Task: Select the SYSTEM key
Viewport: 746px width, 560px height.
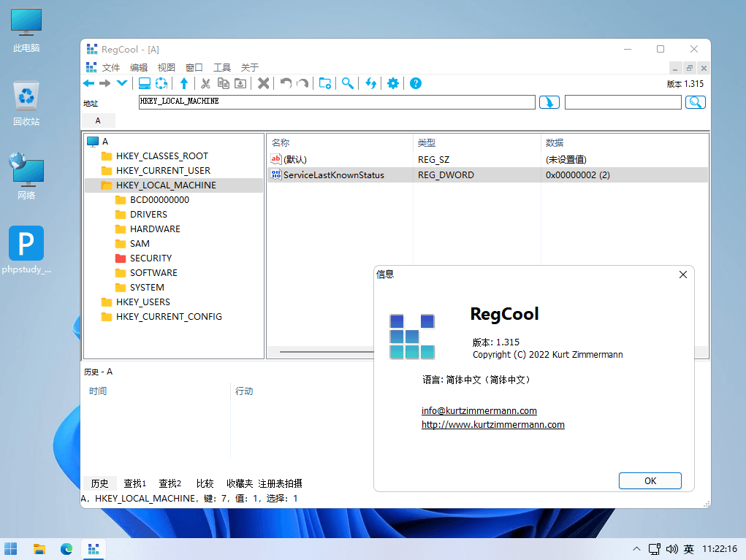Action: point(147,288)
